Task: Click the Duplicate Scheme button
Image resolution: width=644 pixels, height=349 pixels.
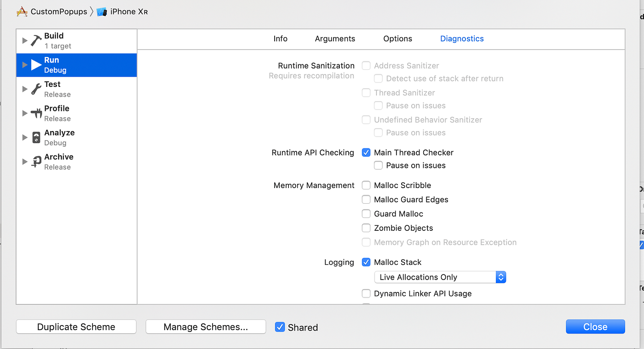Action: coord(76,326)
